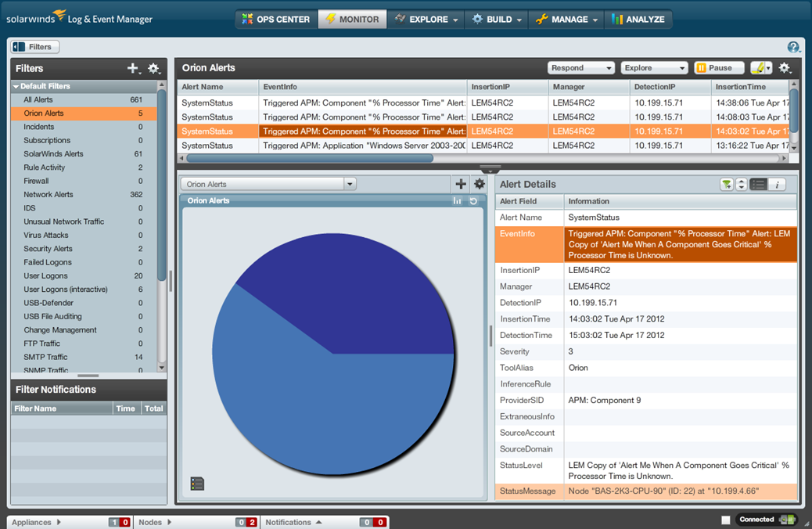This screenshot has width=812, height=529.
Task: Select the StatusMessage detail row
Action: click(x=646, y=491)
